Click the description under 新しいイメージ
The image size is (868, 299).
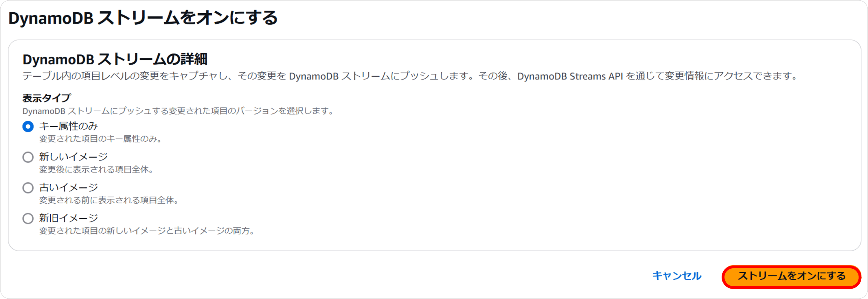(x=96, y=170)
